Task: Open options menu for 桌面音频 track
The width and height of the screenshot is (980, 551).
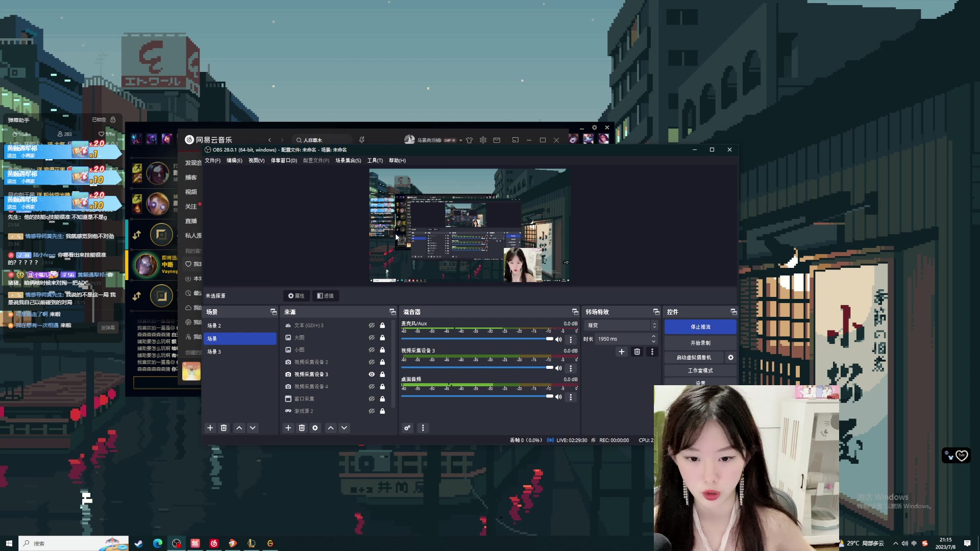Action: [x=571, y=397]
